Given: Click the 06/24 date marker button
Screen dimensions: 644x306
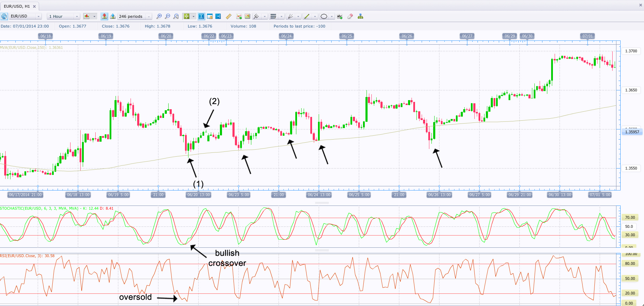Looking at the screenshot, I should coord(286,36).
